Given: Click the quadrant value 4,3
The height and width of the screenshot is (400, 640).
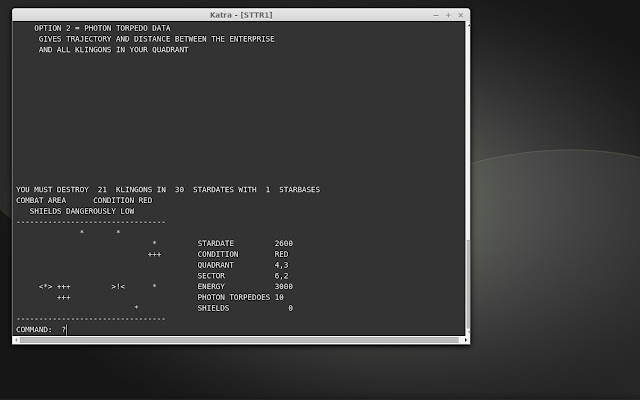Looking at the screenshot, I should coord(281,265).
